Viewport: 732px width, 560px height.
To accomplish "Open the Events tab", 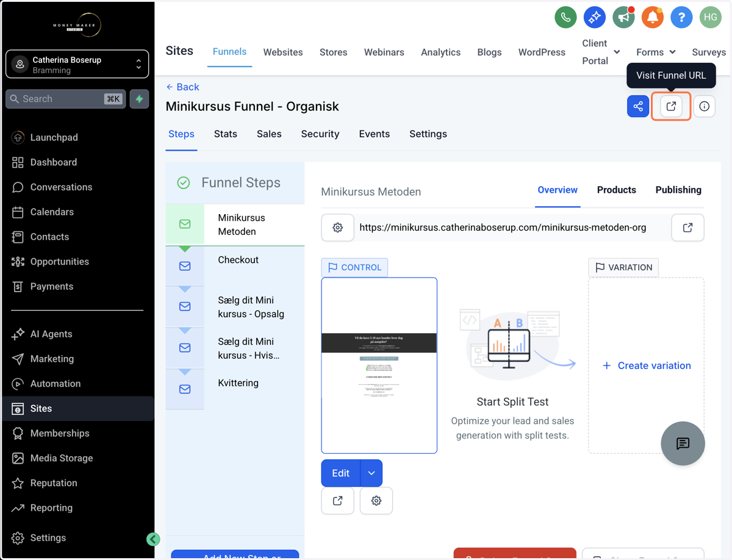I will (x=375, y=134).
